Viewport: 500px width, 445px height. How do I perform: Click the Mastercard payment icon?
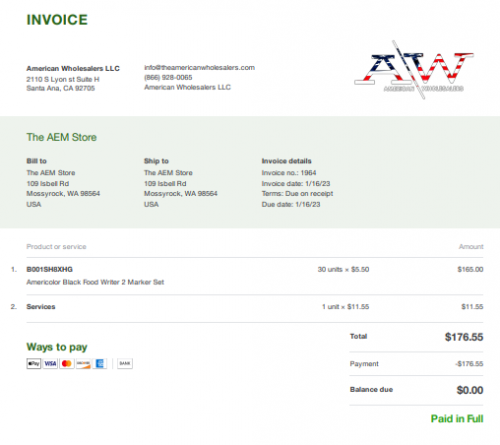[x=67, y=363]
